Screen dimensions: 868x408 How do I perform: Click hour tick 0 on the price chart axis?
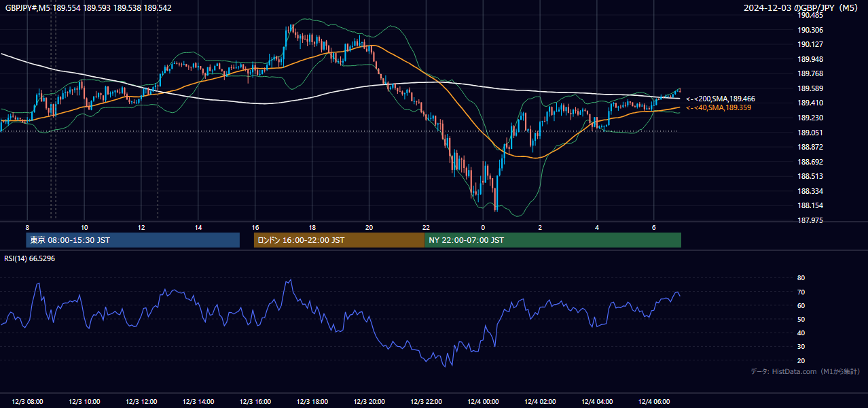483,227
